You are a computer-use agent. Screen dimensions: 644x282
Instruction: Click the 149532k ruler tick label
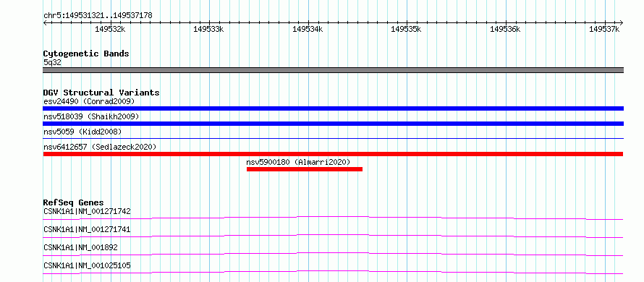pyautogui.click(x=110, y=29)
